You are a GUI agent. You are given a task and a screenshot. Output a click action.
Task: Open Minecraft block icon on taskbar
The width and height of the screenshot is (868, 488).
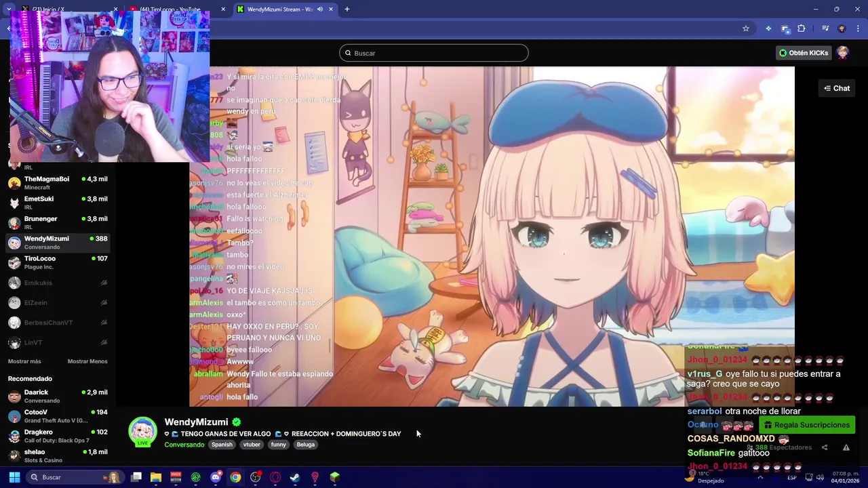pyautogui.click(x=335, y=477)
